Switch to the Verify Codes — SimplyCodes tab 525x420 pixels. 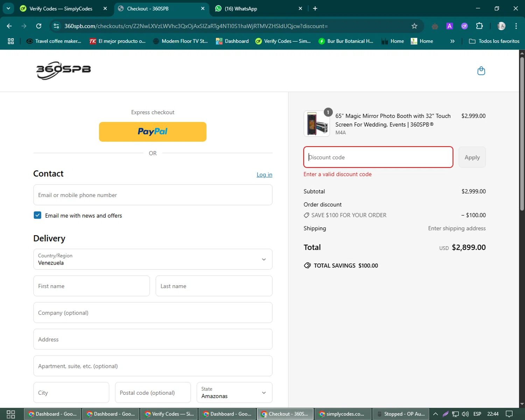61,8
